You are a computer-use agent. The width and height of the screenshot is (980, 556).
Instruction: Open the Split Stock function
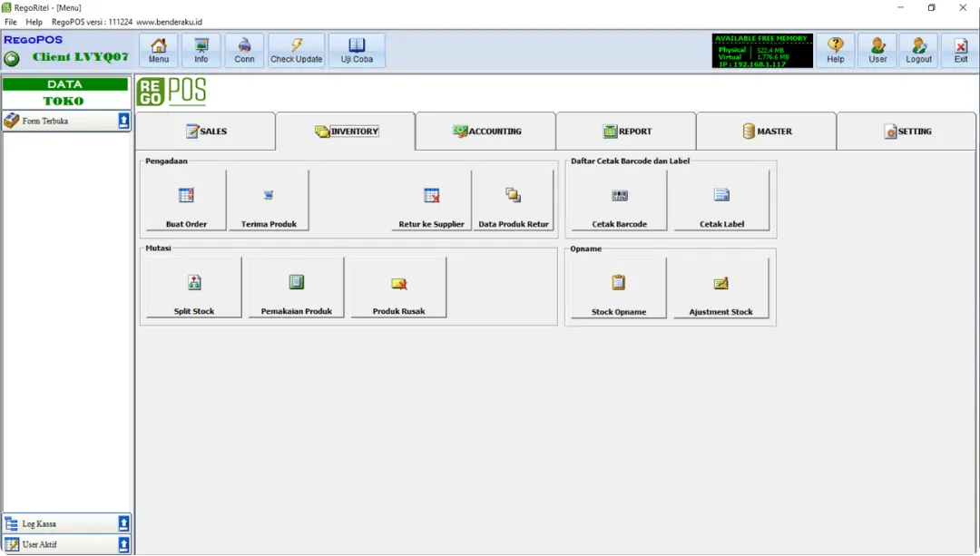pyautogui.click(x=194, y=288)
